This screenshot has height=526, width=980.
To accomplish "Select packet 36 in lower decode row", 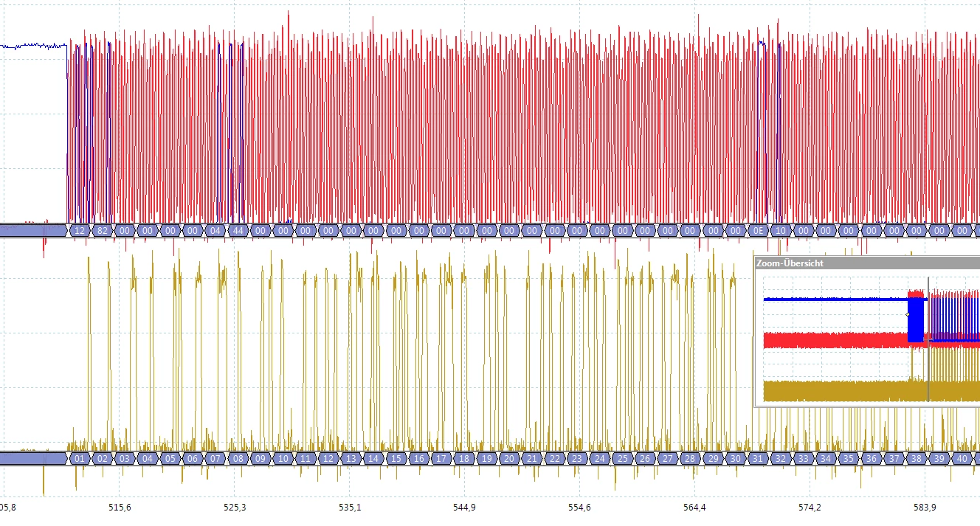I will pos(871,458).
